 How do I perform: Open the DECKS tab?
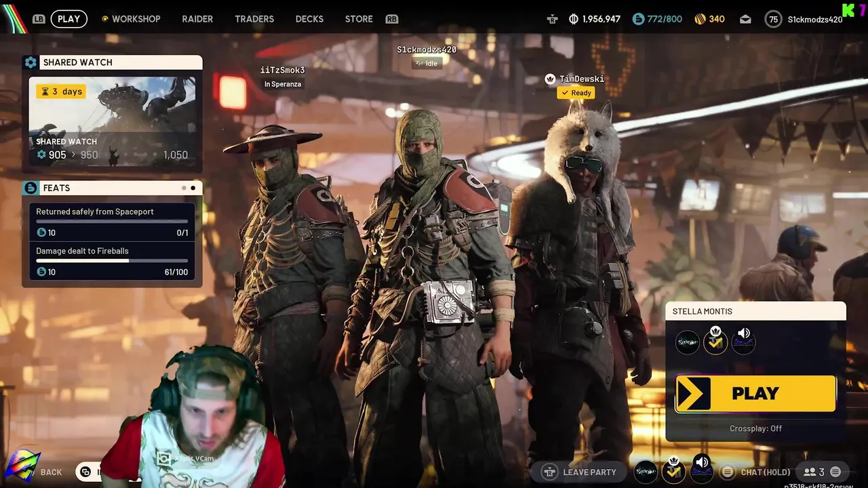[309, 19]
